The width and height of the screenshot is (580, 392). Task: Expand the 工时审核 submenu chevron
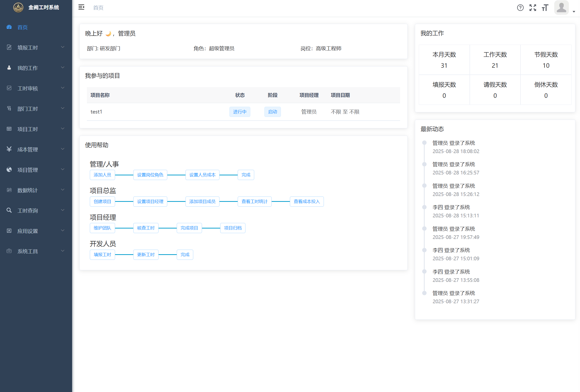click(x=63, y=88)
